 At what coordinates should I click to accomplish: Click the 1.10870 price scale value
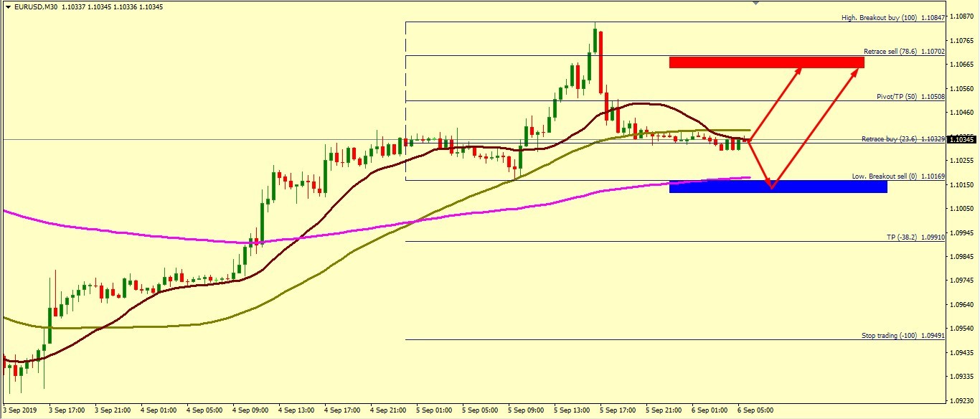click(962, 16)
